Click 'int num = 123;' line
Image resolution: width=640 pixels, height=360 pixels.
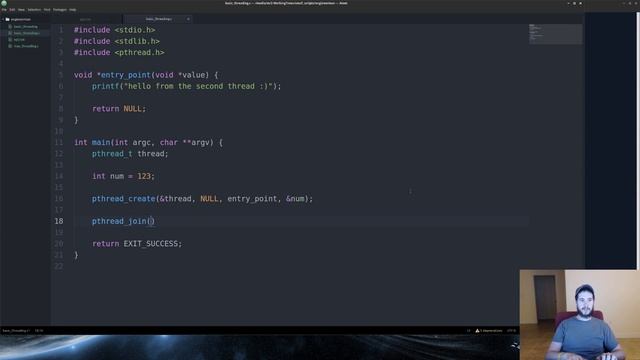(123, 176)
